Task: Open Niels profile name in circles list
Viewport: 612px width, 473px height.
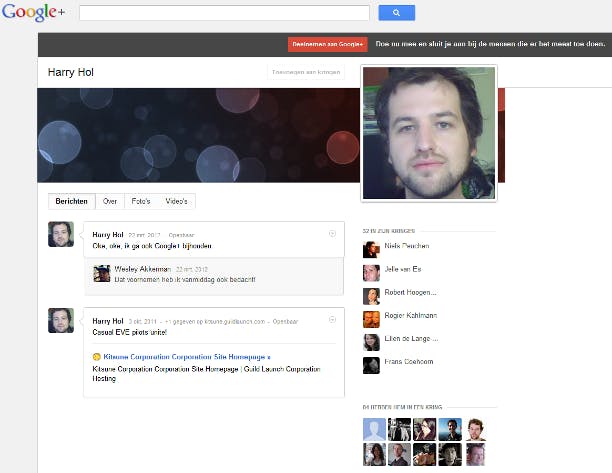Action: pos(407,246)
